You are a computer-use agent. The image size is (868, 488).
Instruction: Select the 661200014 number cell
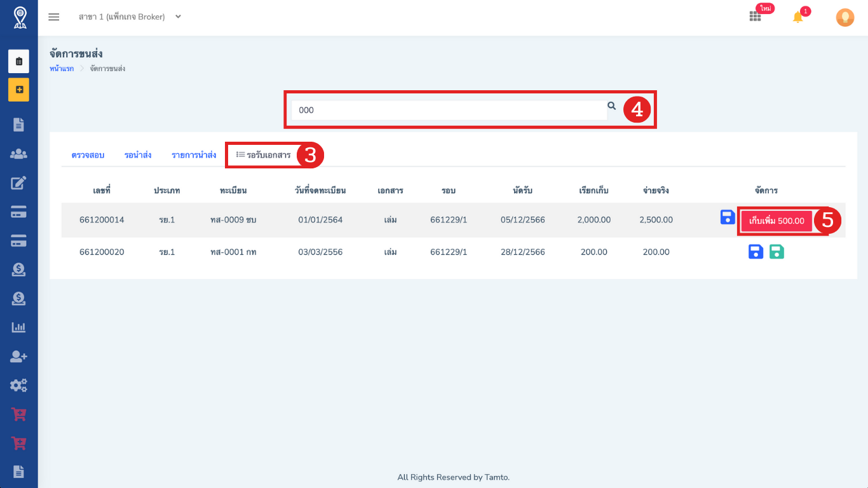pyautogui.click(x=102, y=220)
